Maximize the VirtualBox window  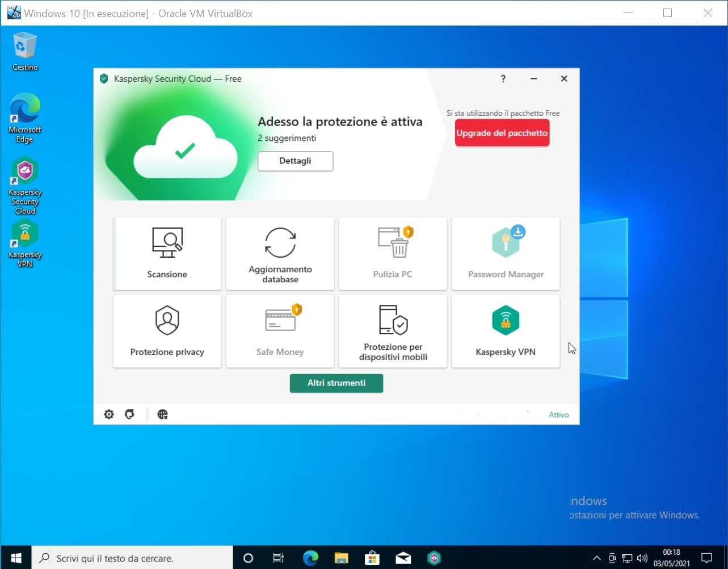point(668,13)
